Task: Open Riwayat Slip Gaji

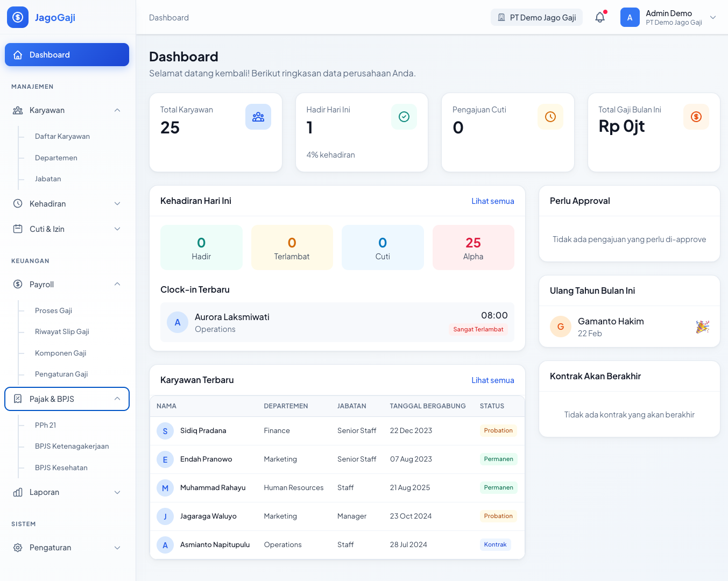Action: (62, 331)
